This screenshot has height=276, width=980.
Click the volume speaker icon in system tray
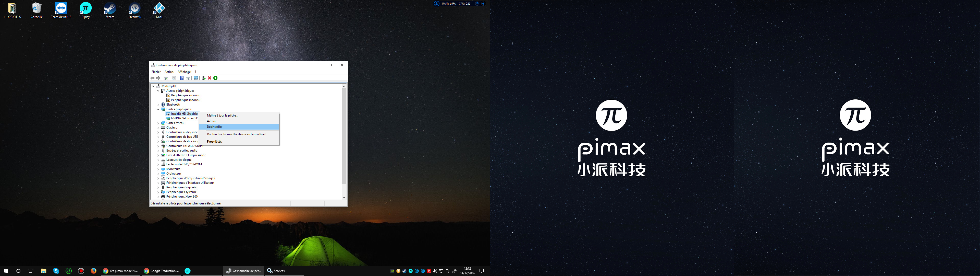[435, 271]
